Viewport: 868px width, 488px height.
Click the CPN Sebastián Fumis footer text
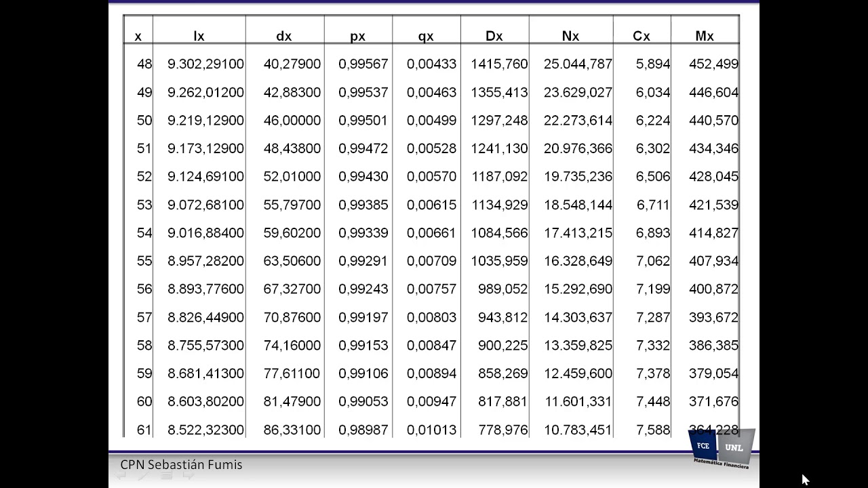pyautogui.click(x=181, y=464)
